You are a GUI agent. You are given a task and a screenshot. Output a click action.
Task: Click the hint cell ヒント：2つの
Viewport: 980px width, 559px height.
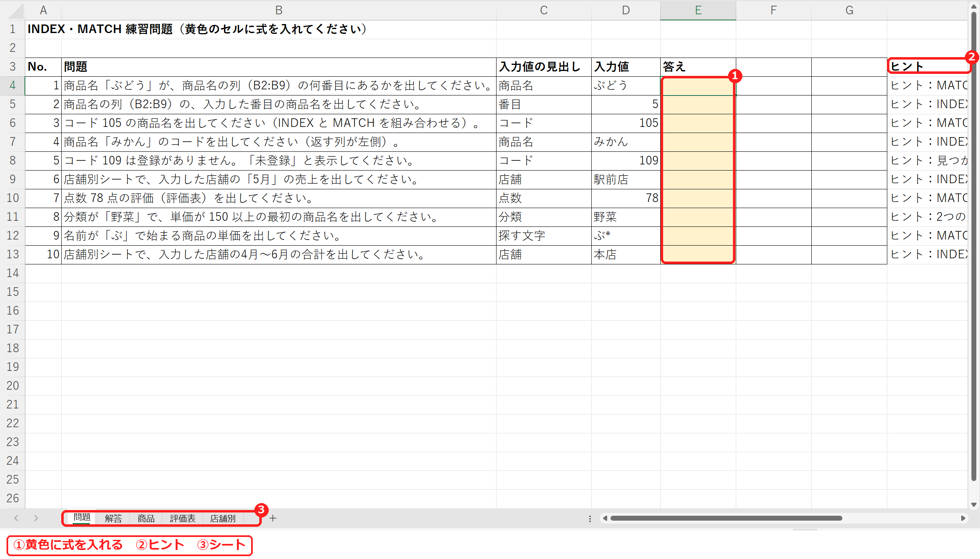pyautogui.click(x=928, y=217)
